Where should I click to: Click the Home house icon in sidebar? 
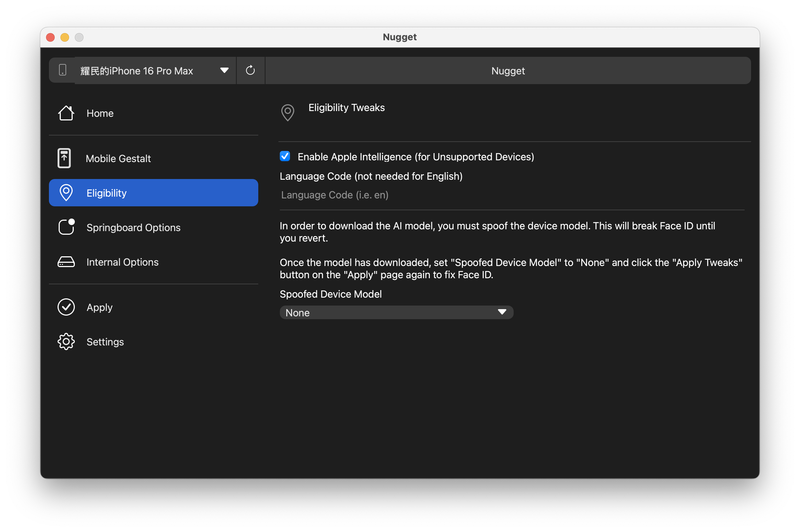(x=66, y=113)
